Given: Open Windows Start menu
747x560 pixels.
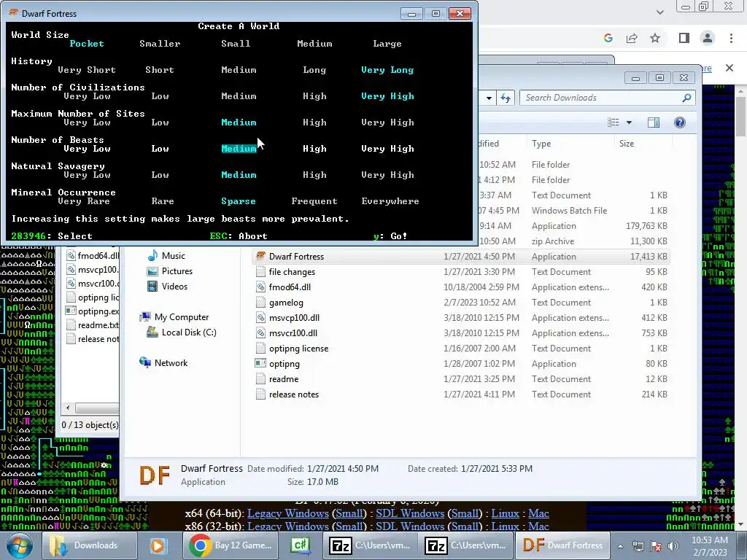Looking at the screenshot, I should (x=20, y=545).
